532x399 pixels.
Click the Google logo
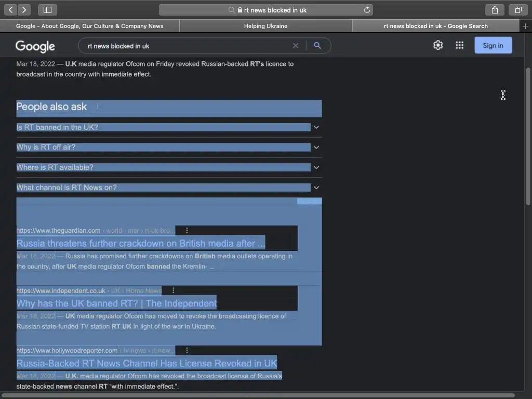[35, 46]
